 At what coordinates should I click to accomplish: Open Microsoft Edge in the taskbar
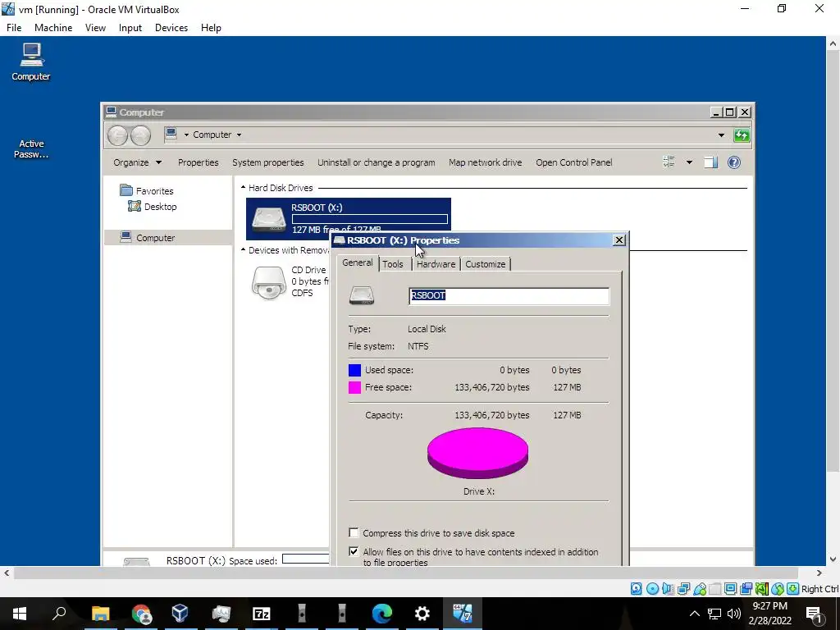point(382,614)
